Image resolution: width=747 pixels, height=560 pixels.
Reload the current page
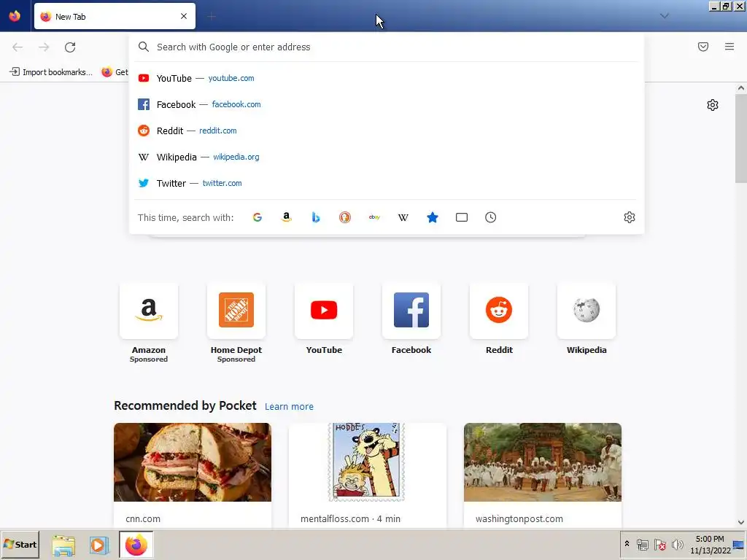coord(70,47)
